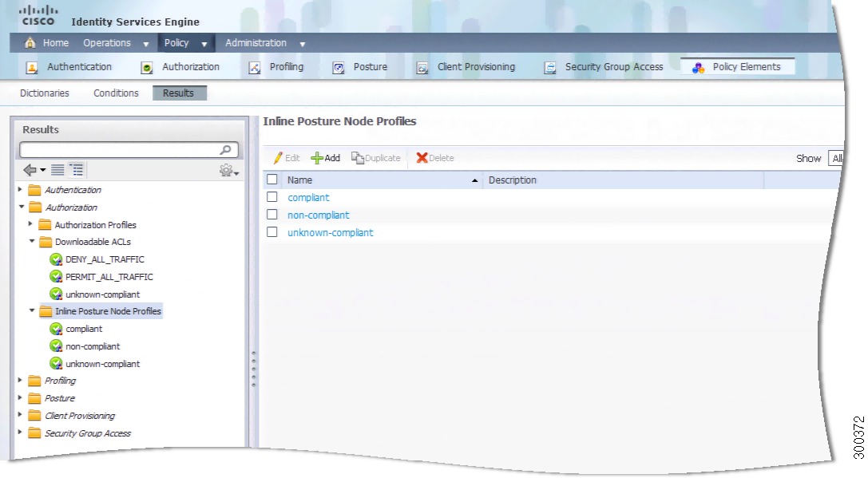Viewport: 868px width, 478px height.
Task: Collapse the Downloadable ACLs folder
Action: tap(32, 241)
